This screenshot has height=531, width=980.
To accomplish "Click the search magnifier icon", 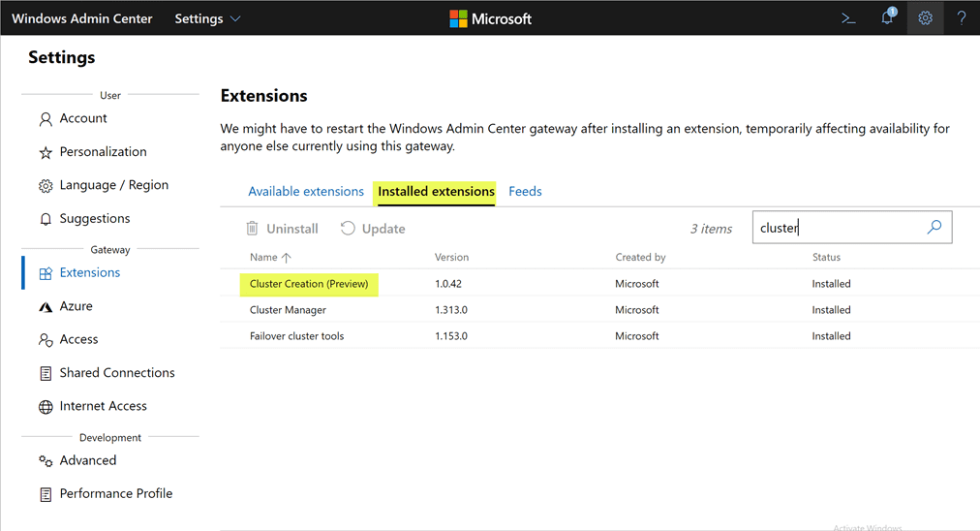I will (934, 228).
